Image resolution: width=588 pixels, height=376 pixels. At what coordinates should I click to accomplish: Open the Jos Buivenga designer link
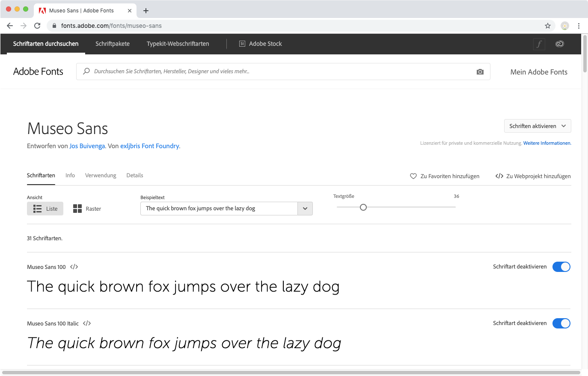coord(87,146)
